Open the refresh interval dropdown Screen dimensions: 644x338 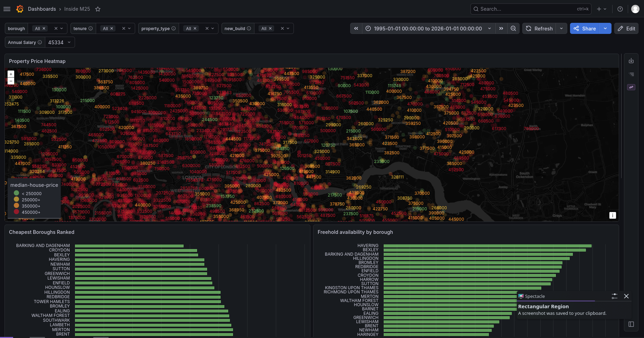[561, 28]
